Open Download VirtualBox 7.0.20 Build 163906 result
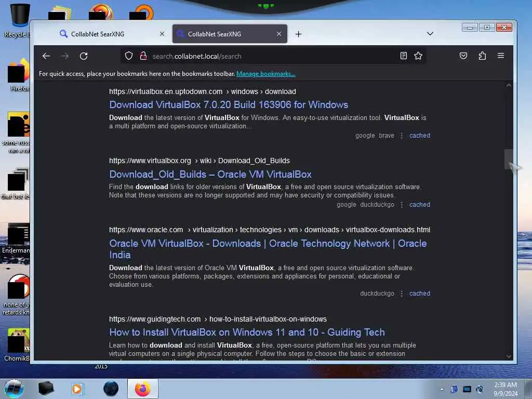 tap(229, 104)
